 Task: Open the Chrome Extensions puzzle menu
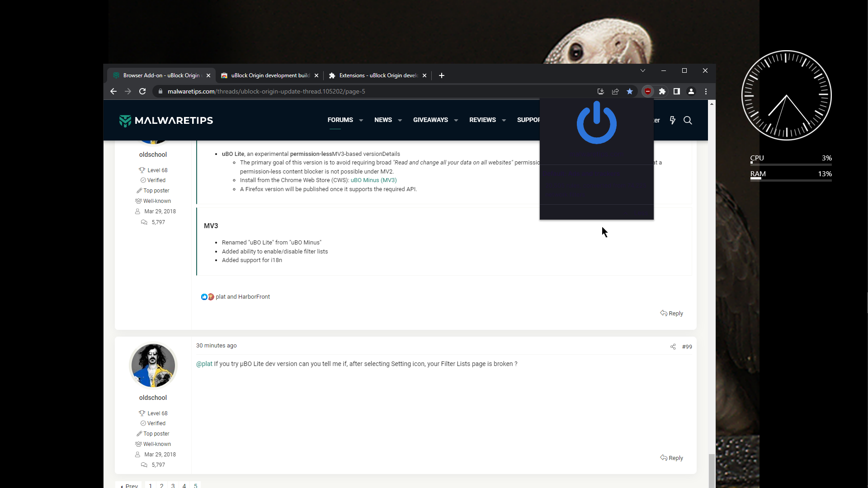(662, 91)
